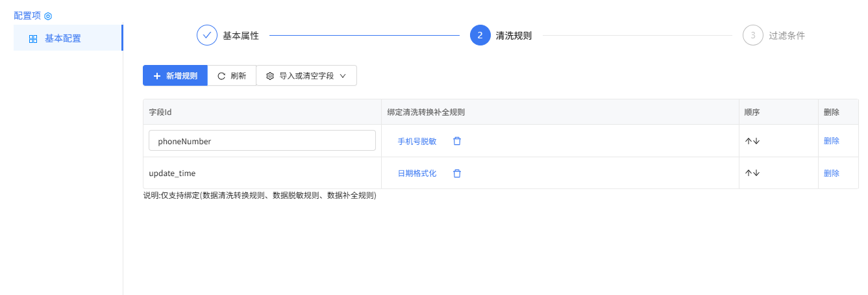
Task: Delete the phoneNumber row via 删除 link
Action: [832, 141]
